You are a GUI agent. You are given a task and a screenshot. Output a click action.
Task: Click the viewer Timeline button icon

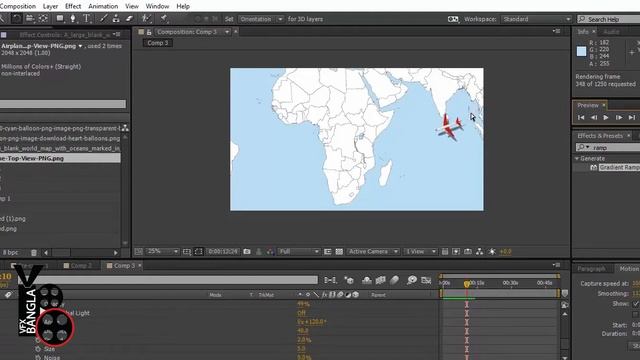(468, 252)
